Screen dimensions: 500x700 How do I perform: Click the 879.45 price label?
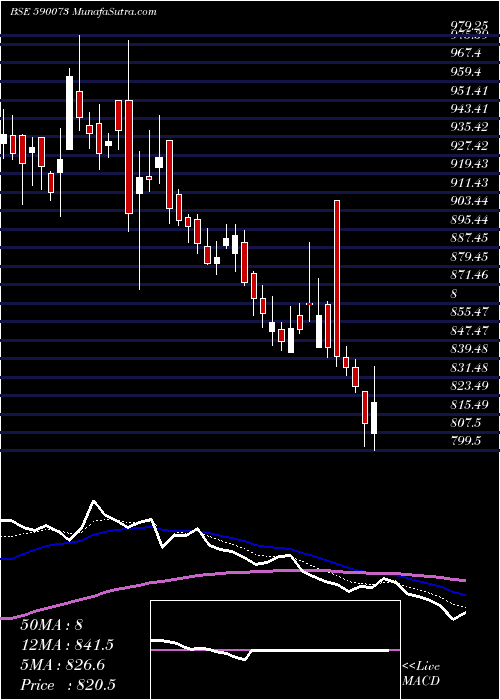pyautogui.click(x=469, y=256)
